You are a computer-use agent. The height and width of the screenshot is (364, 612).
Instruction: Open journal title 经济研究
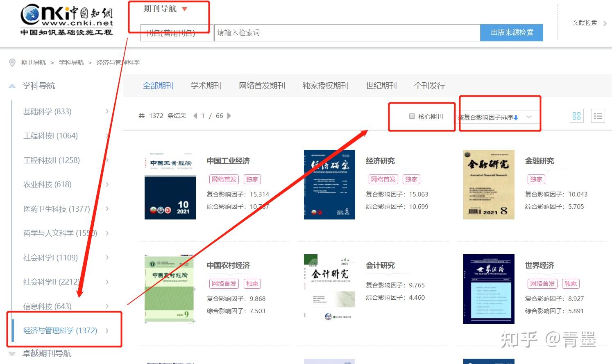[x=380, y=161]
